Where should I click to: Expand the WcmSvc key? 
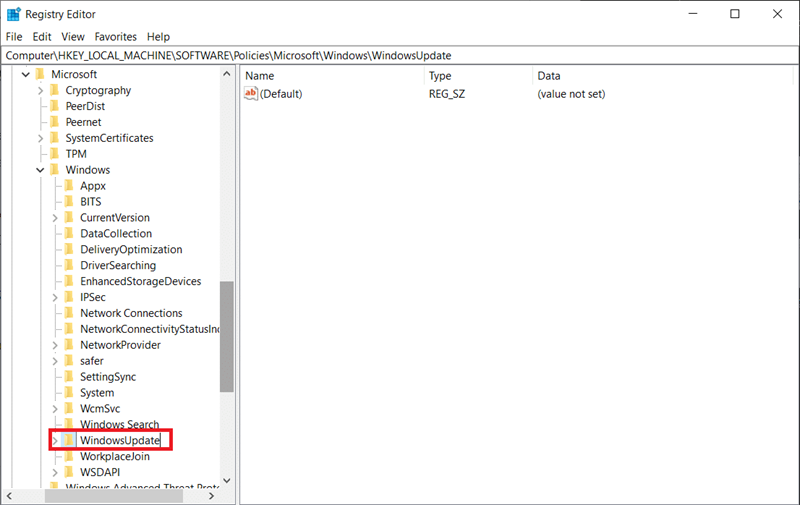[55, 409]
